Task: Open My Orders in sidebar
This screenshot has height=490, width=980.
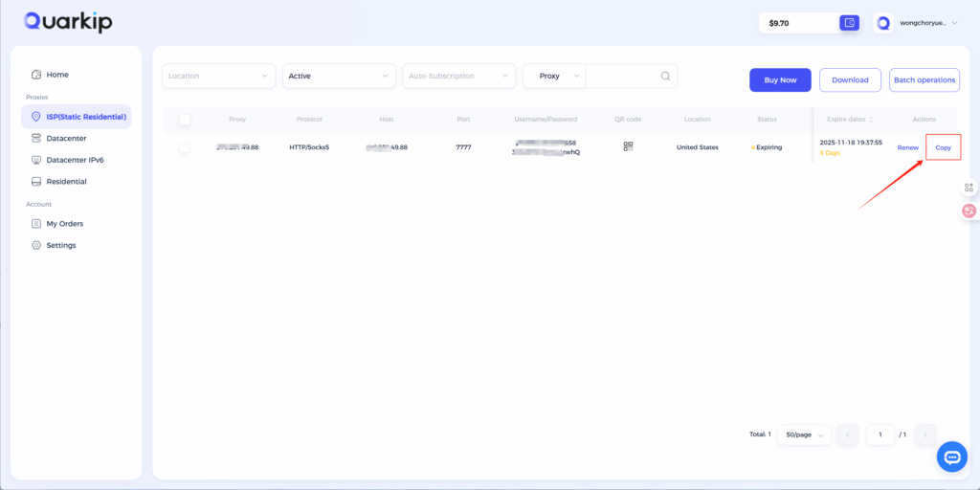Action: click(x=64, y=224)
